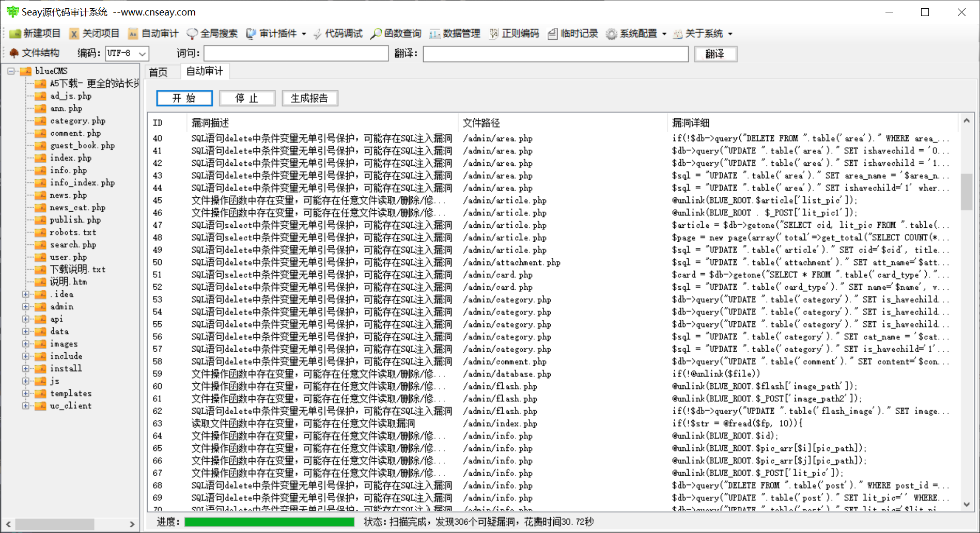Expand the js folder node
The image size is (980, 533).
(25, 381)
